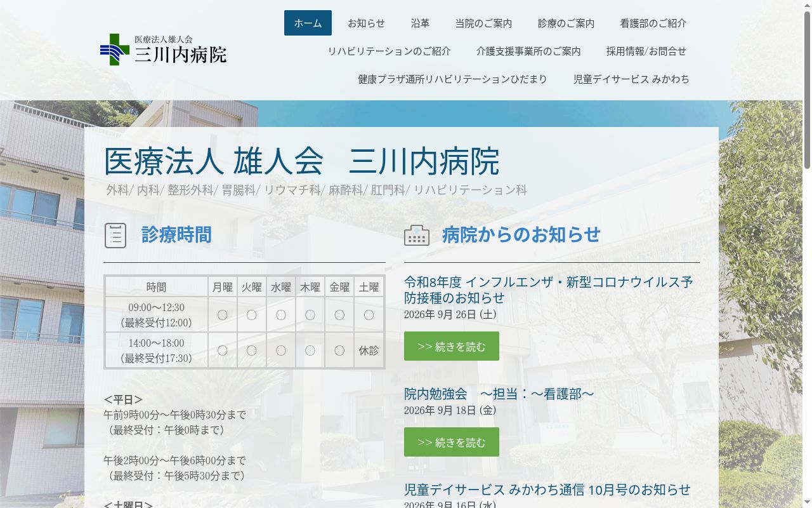Select the 土曜 column header

(369, 287)
